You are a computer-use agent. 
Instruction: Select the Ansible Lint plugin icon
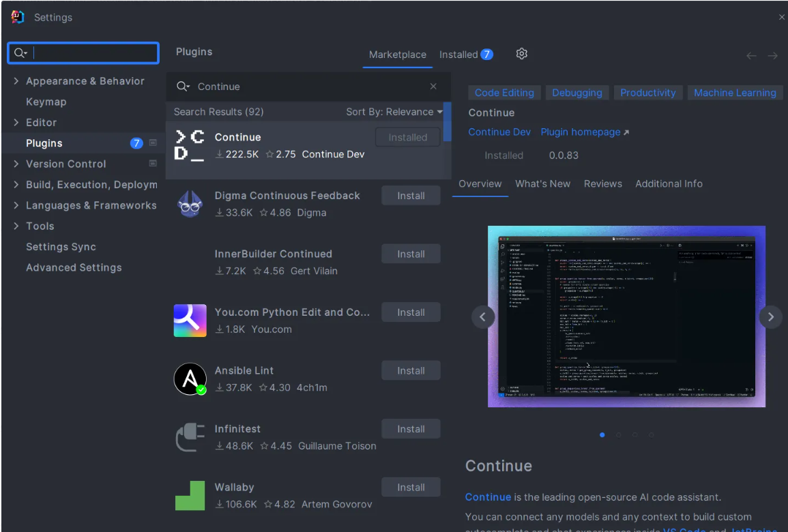click(x=190, y=379)
